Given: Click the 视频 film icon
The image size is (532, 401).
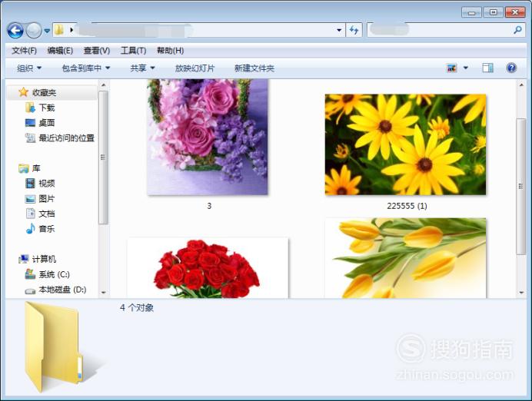Looking at the screenshot, I should (30, 184).
